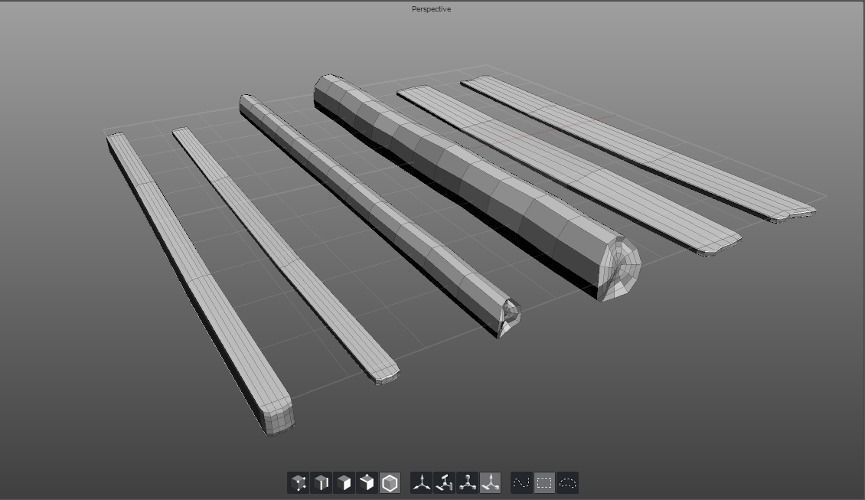Toggle rectangular area selection style
The image size is (865, 500).
pyautogui.click(x=544, y=483)
